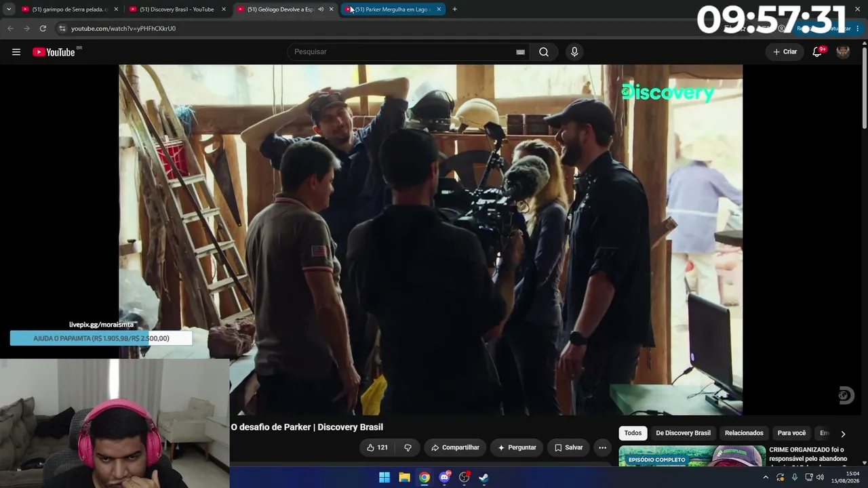Open more actions three-dot menu

(x=602, y=447)
